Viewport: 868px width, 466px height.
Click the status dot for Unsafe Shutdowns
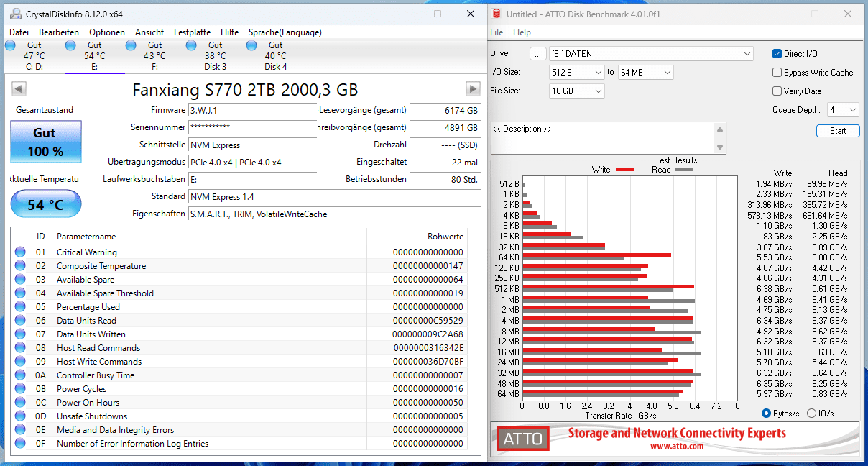20,416
